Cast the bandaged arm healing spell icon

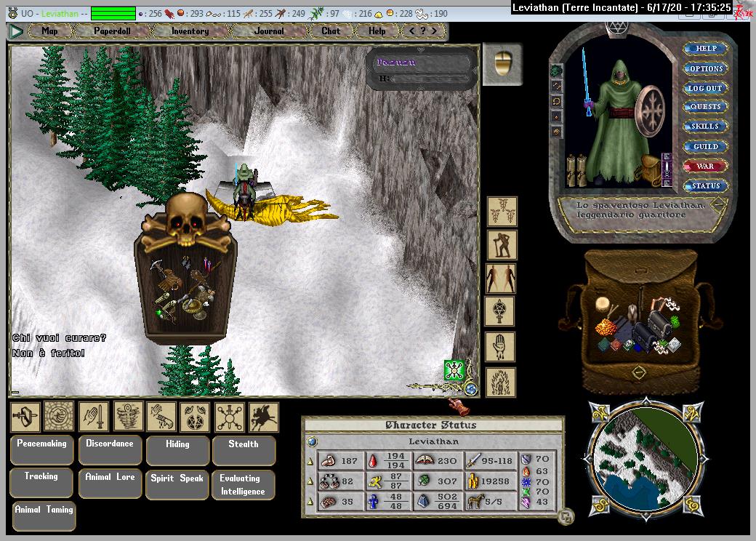tap(161, 416)
